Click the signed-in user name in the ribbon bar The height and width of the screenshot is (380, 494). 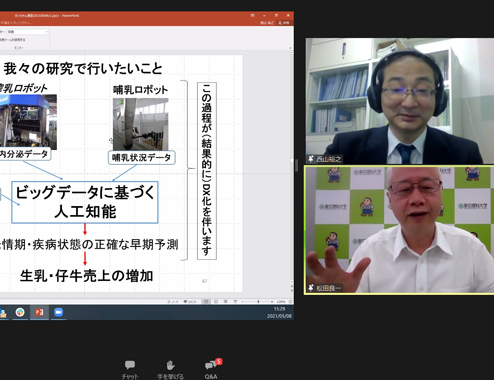point(267,23)
